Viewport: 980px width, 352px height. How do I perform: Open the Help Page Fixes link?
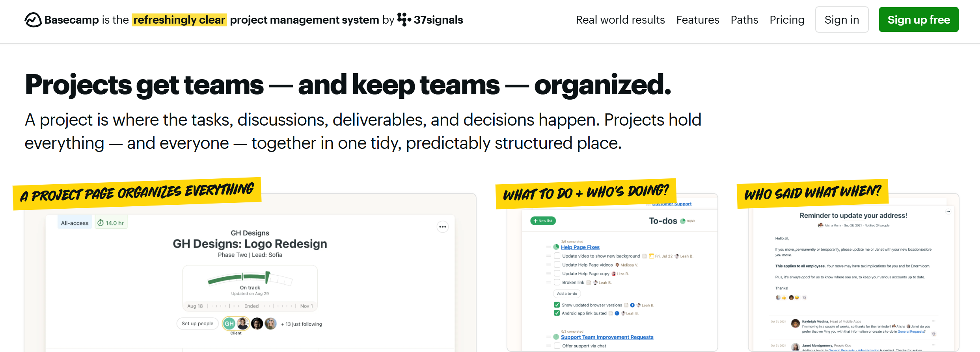click(x=580, y=247)
